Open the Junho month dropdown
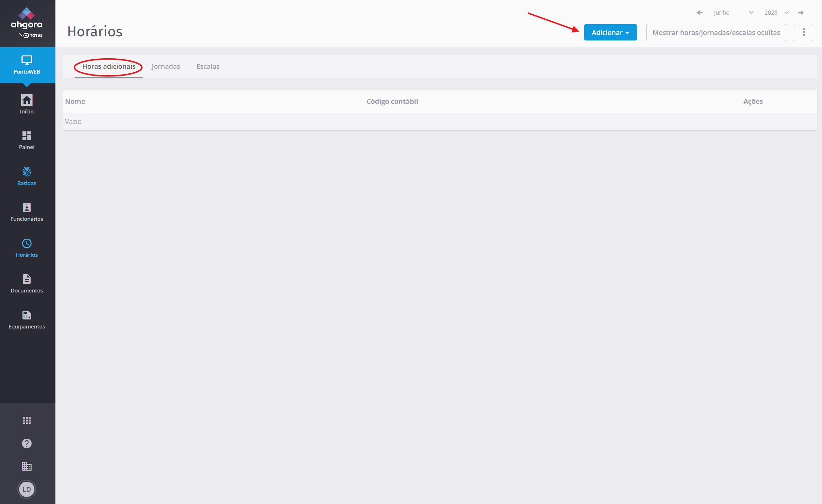This screenshot has height=504, width=822. 733,13
